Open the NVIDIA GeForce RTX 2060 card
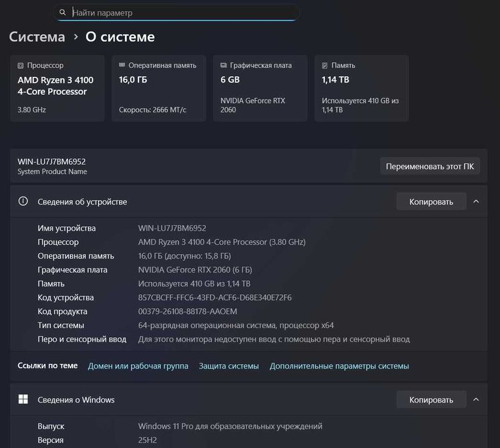The height and width of the screenshot is (448, 500). tap(260, 88)
